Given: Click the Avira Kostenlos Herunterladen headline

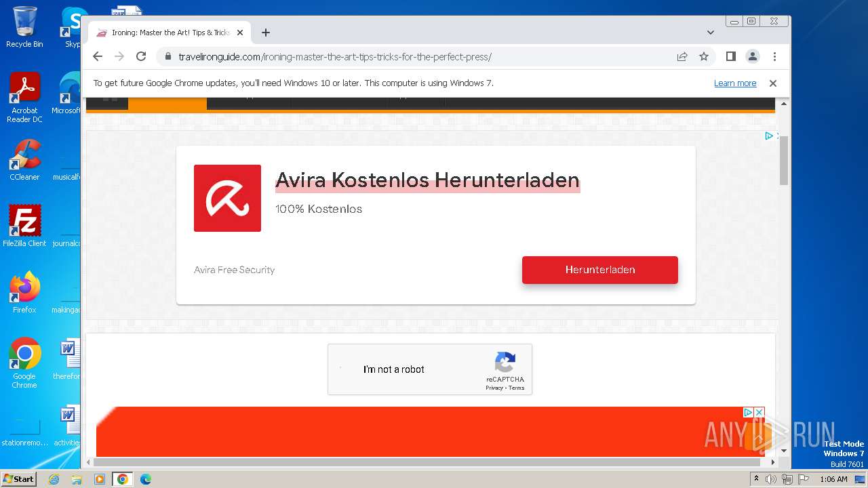Looking at the screenshot, I should tap(427, 180).
